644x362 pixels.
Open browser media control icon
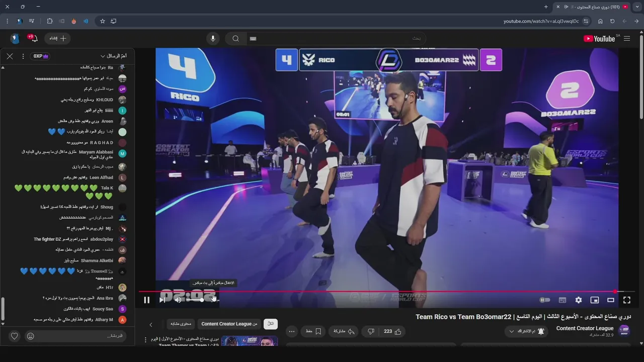point(32,21)
